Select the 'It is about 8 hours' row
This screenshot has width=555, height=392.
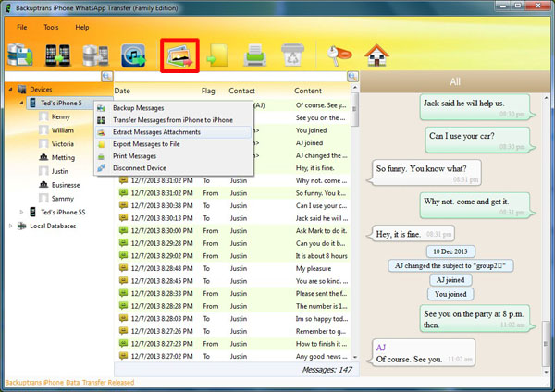point(234,256)
